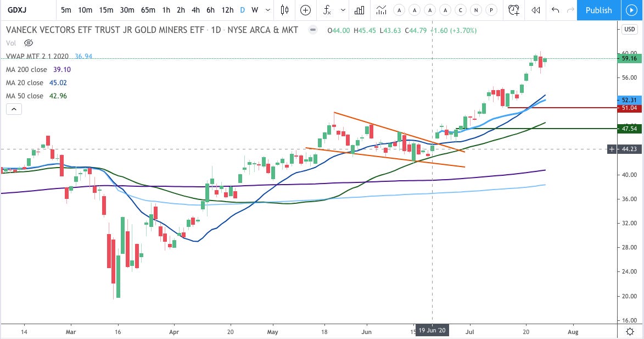The image size is (644, 339).
Task: Open the candlestick chart style picker
Action: 284,10
